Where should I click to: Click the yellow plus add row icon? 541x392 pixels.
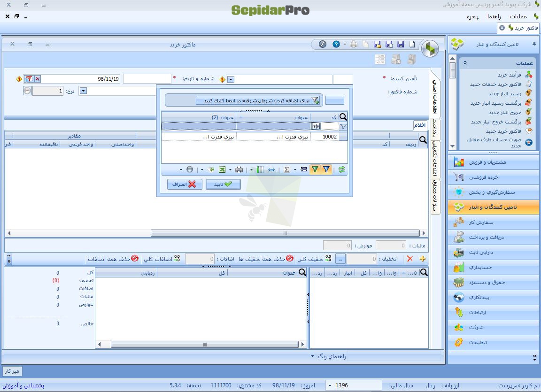click(423, 259)
